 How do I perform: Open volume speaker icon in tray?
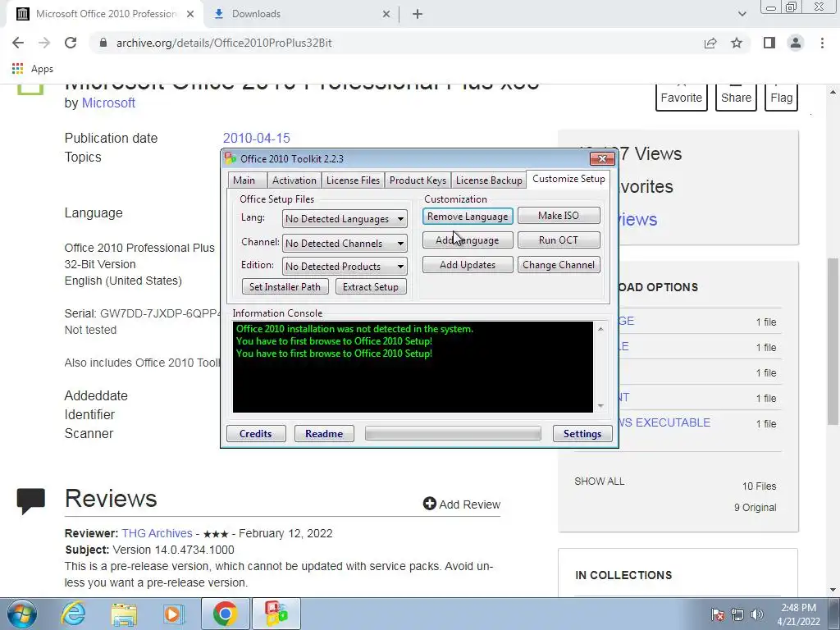[x=757, y=614]
